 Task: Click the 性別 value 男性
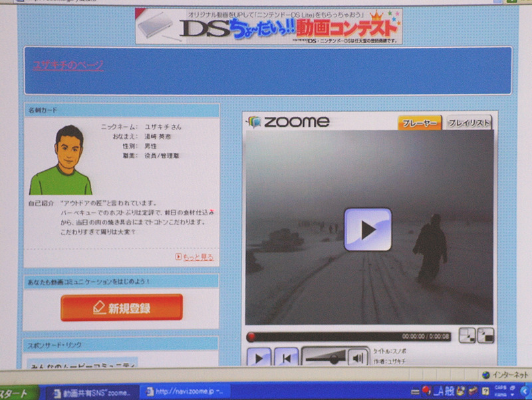point(151,146)
